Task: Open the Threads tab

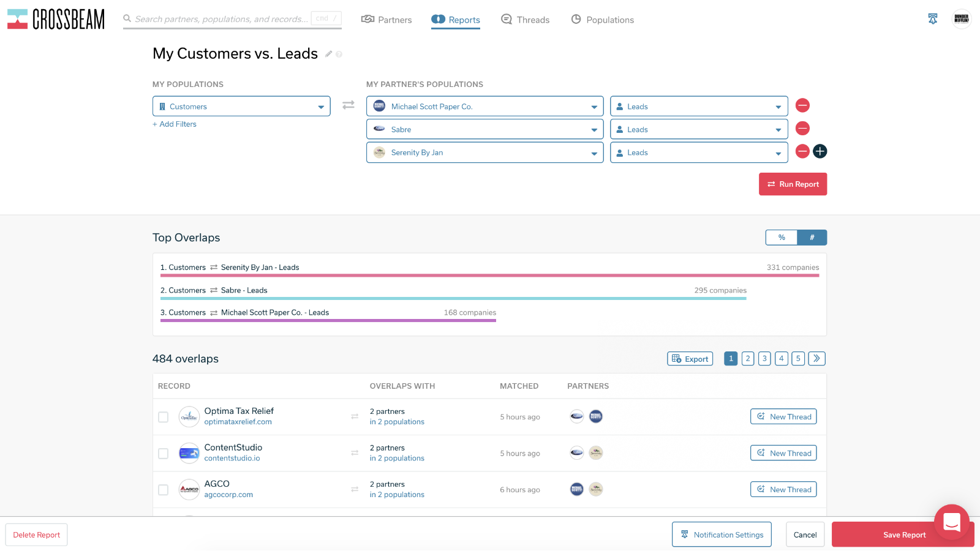Action: 526,20
